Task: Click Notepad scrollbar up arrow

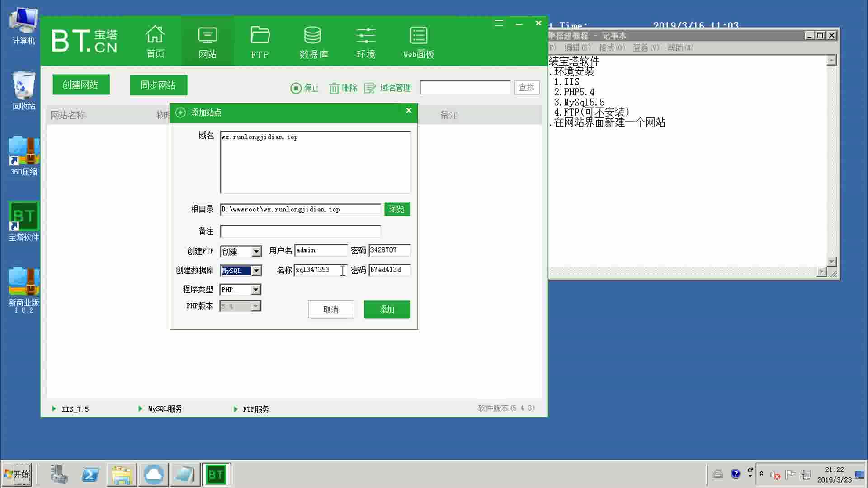Action: [x=831, y=60]
